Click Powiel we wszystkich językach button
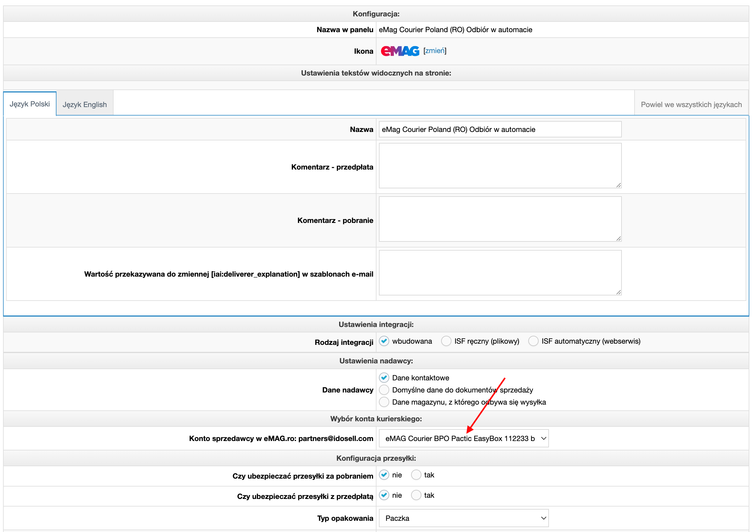Image resolution: width=756 pixels, height=532 pixels. pyautogui.click(x=691, y=105)
